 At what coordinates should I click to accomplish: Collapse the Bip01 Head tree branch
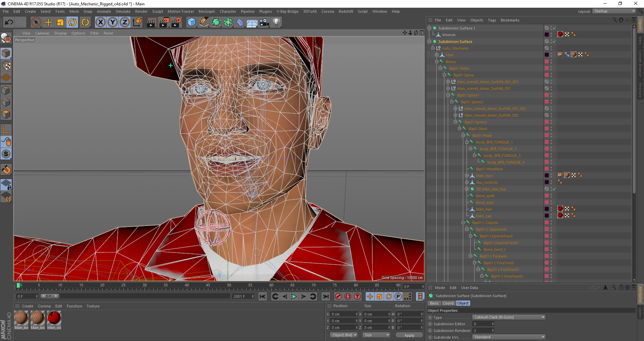point(464,135)
